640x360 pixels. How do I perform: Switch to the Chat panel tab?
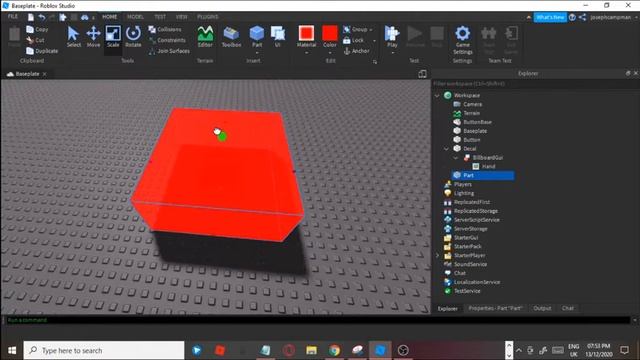point(568,308)
